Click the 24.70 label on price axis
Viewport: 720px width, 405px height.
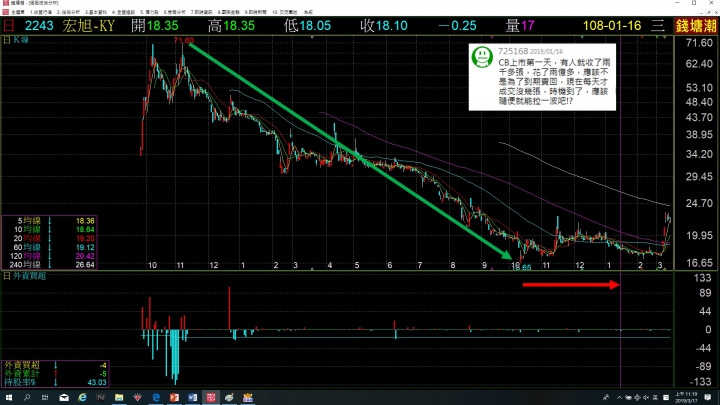(x=699, y=203)
